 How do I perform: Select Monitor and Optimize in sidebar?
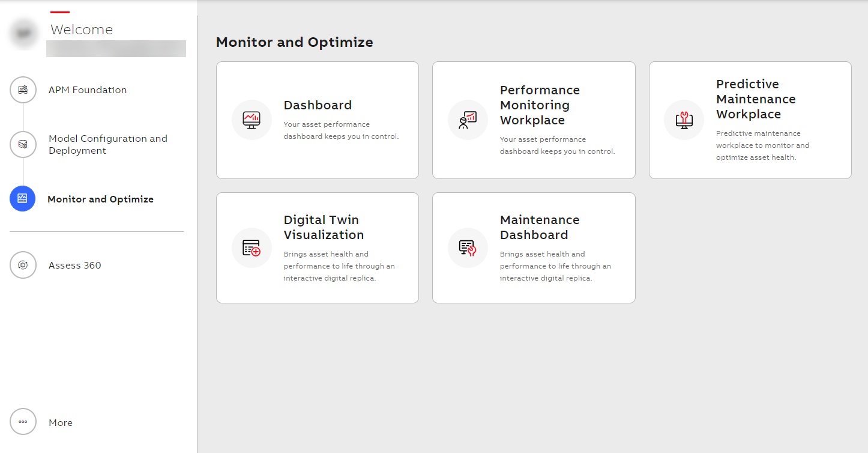coord(100,199)
